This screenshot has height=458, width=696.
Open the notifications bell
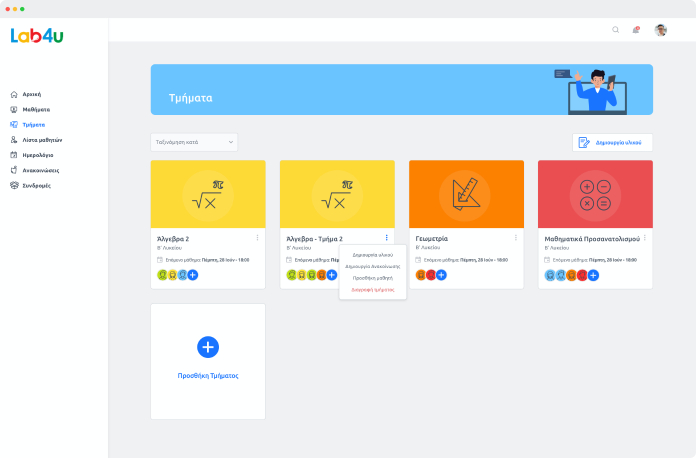pyautogui.click(x=635, y=30)
